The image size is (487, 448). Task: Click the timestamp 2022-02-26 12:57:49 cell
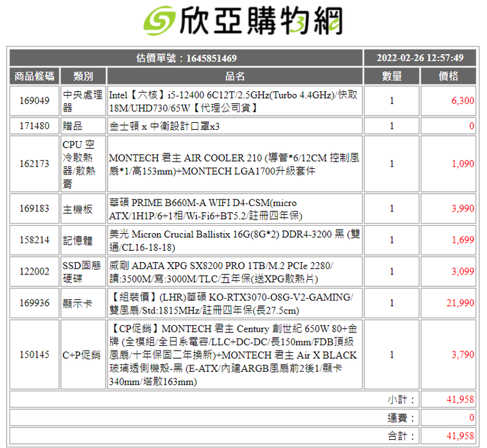pyautogui.click(x=420, y=58)
